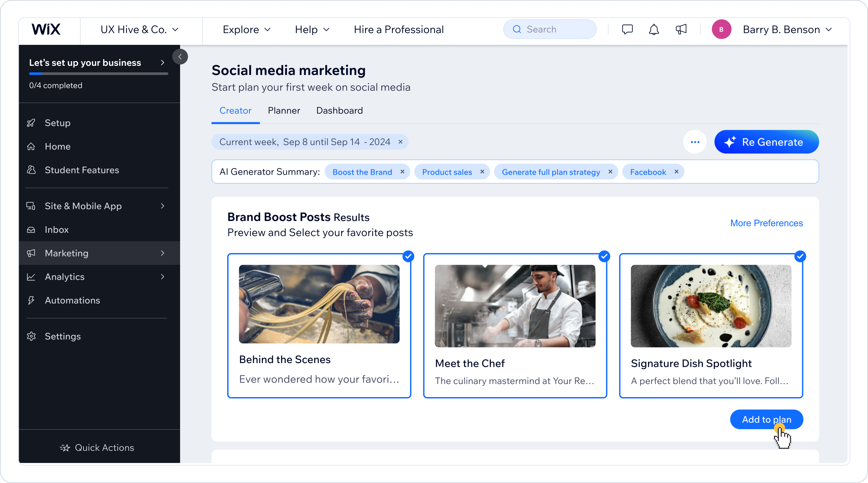Screen dimensions: 868x483
Task: Uncheck the Meet the Chef post
Action: [604, 256]
